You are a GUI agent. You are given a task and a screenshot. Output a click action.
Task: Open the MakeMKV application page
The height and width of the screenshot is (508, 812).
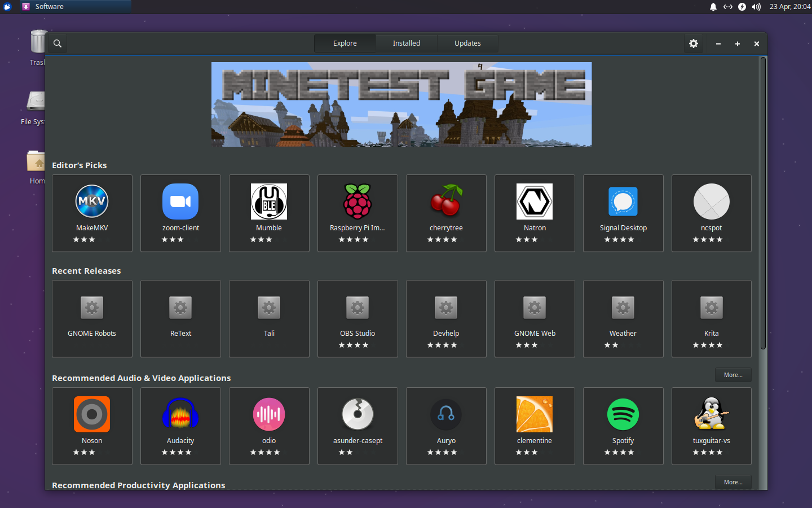(x=92, y=213)
